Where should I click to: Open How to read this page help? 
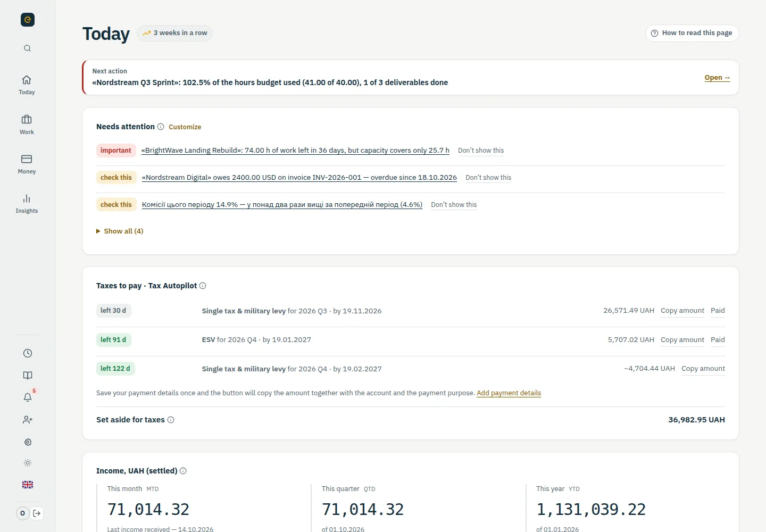(692, 33)
